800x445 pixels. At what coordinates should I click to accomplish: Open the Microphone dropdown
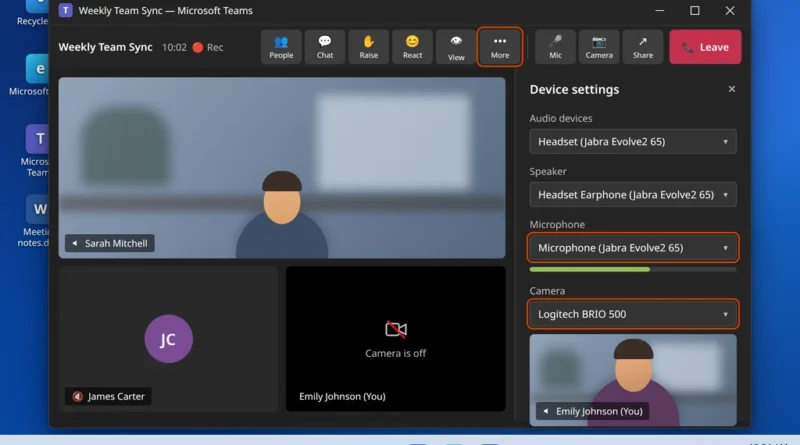633,248
